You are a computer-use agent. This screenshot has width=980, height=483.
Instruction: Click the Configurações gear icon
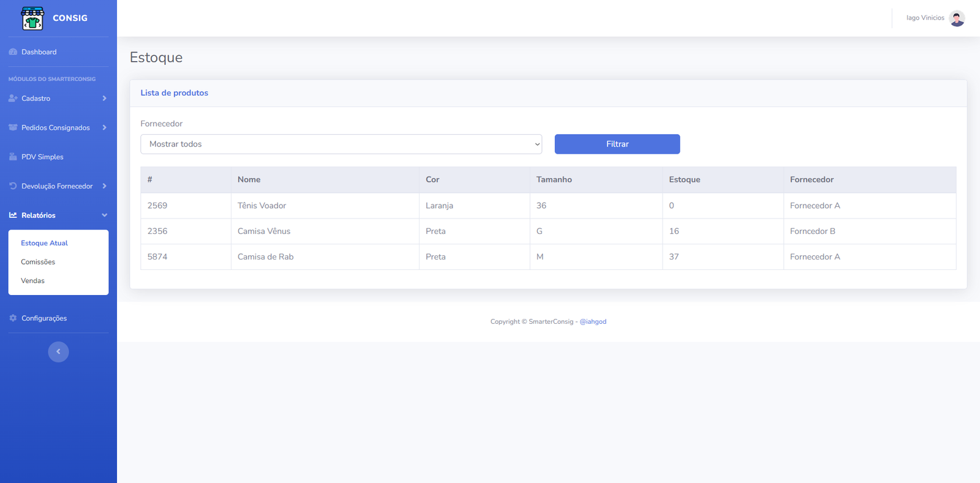pyautogui.click(x=13, y=318)
